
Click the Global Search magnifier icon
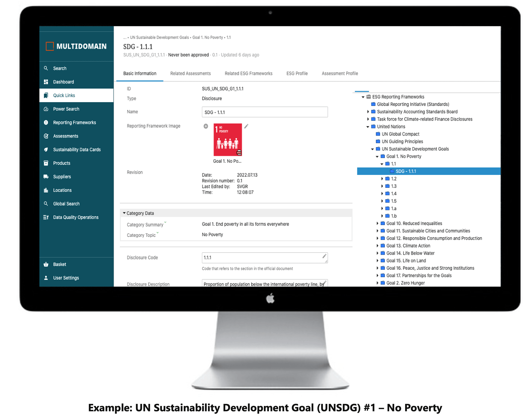[x=46, y=204]
